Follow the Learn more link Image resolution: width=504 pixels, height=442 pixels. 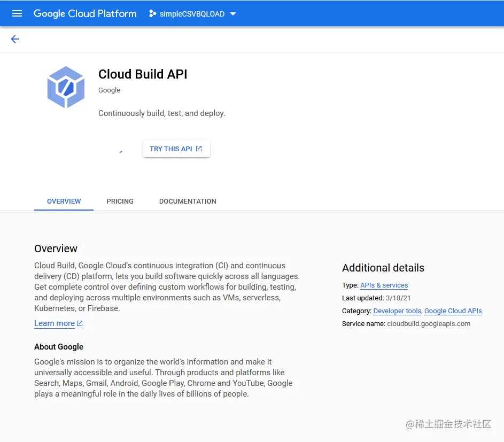point(55,323)
